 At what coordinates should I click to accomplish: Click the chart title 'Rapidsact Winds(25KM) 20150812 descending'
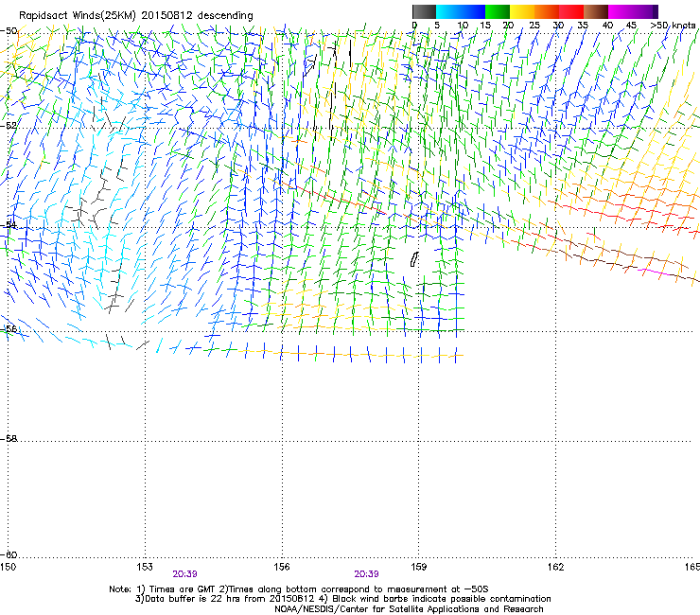(x=135, y=16)
